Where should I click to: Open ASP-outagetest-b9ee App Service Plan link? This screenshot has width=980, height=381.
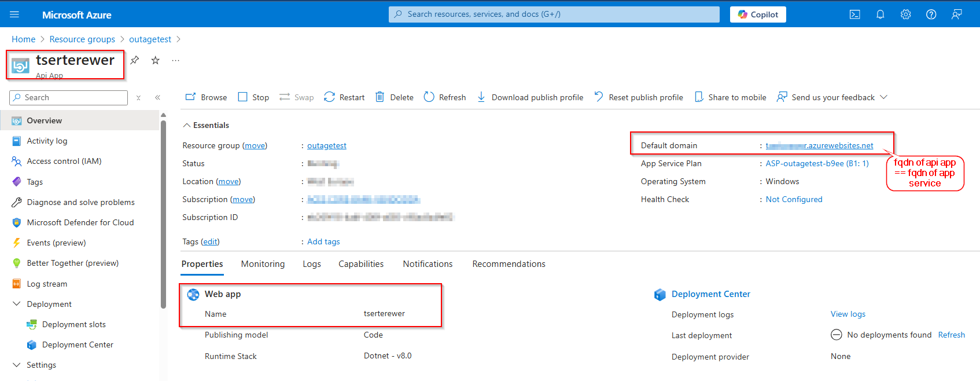817,163
